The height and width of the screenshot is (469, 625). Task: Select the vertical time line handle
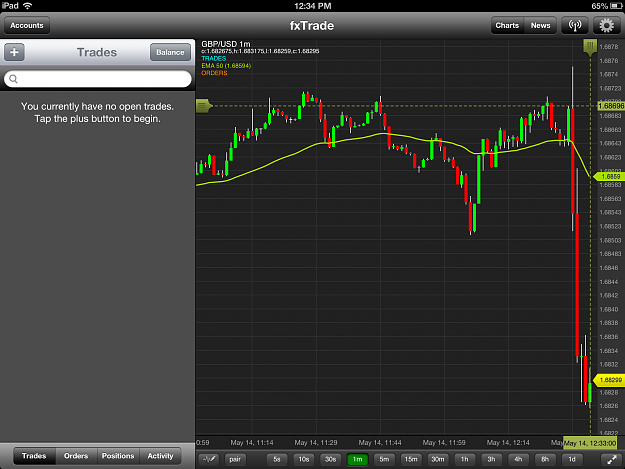(x=590, y=47)
